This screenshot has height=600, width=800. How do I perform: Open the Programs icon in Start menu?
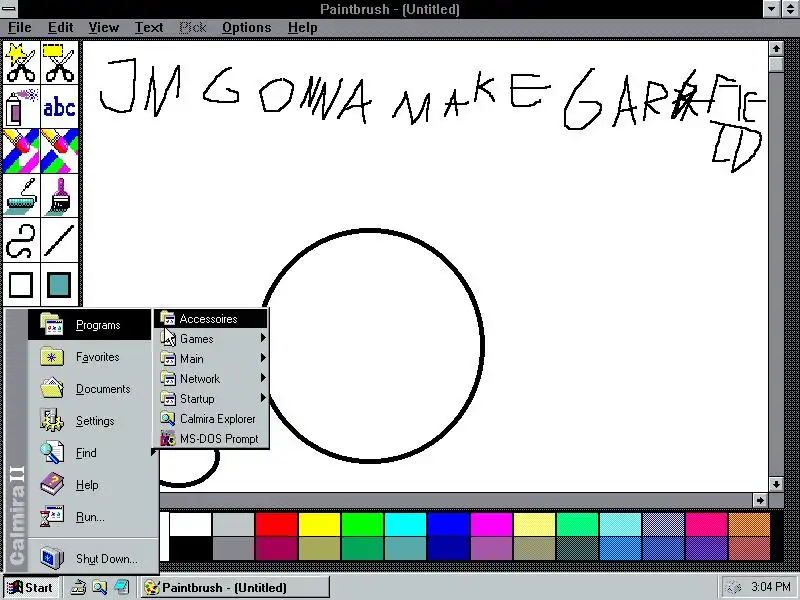pos(52,324)
